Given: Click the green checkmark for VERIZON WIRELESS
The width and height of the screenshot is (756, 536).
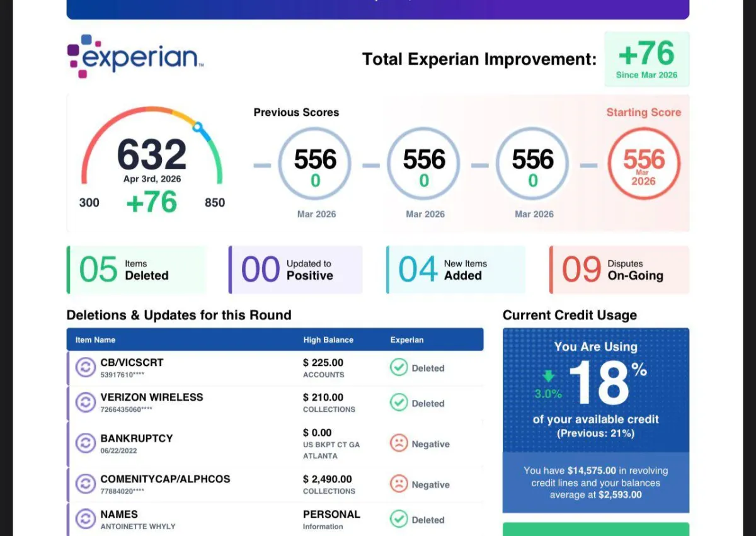Looking at the screenshot, I should 399,402.
